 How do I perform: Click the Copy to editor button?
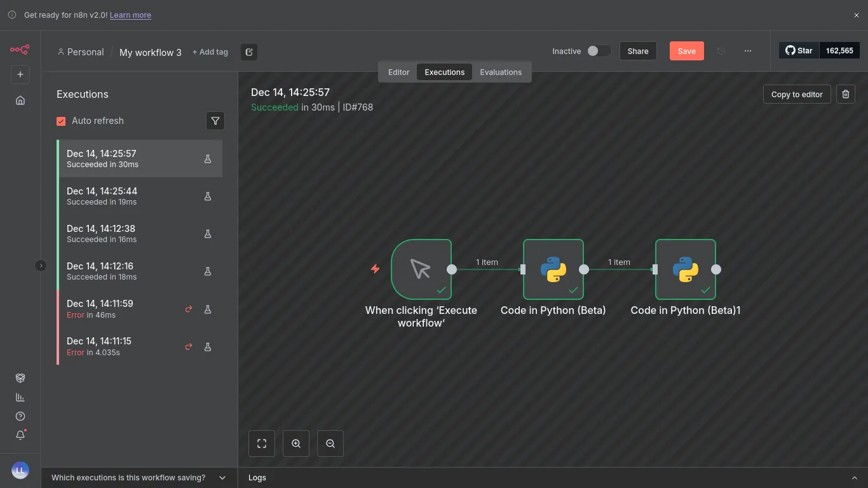click(x=797, y=94)
